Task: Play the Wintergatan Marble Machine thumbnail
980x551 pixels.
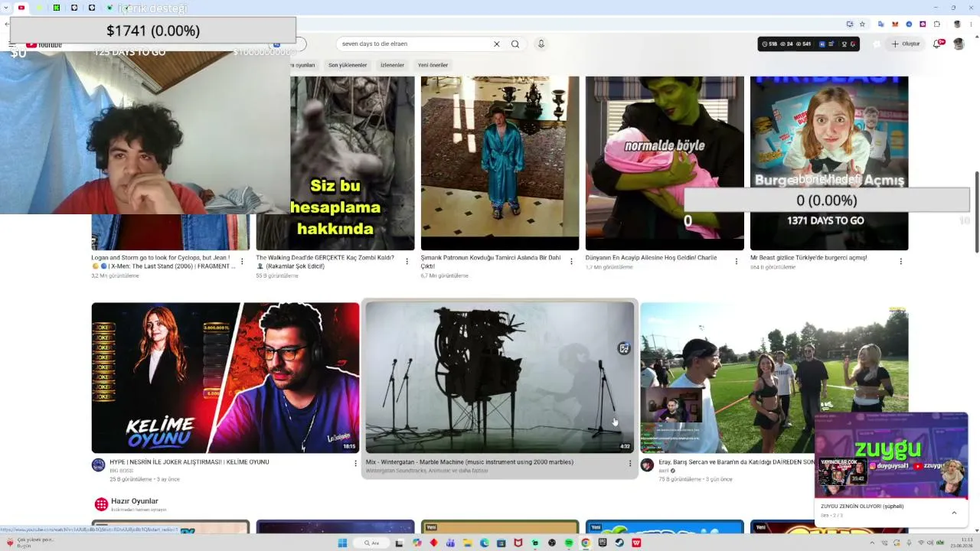Action: point(500,378)
